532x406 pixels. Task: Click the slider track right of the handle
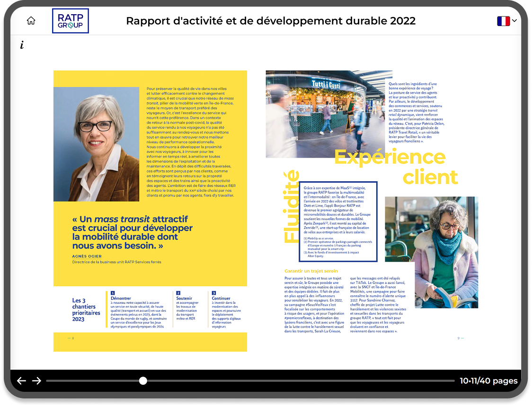click(298, 381)
